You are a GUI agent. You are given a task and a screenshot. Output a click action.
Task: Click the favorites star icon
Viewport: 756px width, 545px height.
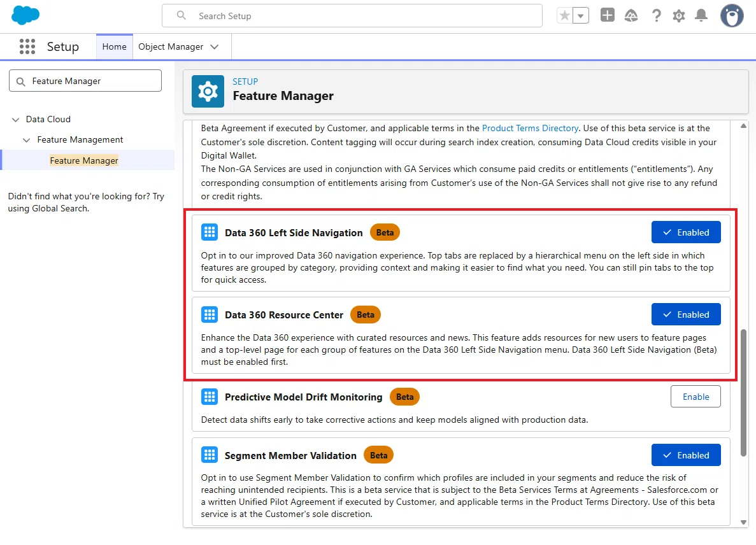(564, 16)
